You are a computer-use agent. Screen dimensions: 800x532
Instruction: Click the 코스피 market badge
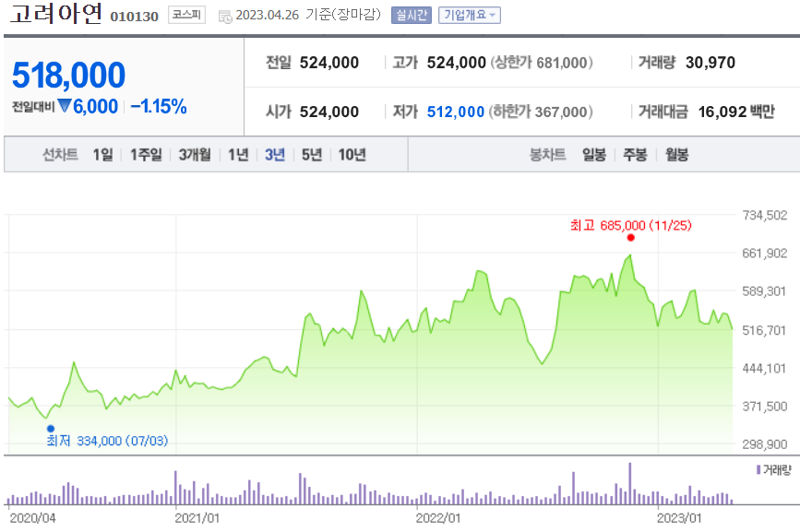click(186, 15)
